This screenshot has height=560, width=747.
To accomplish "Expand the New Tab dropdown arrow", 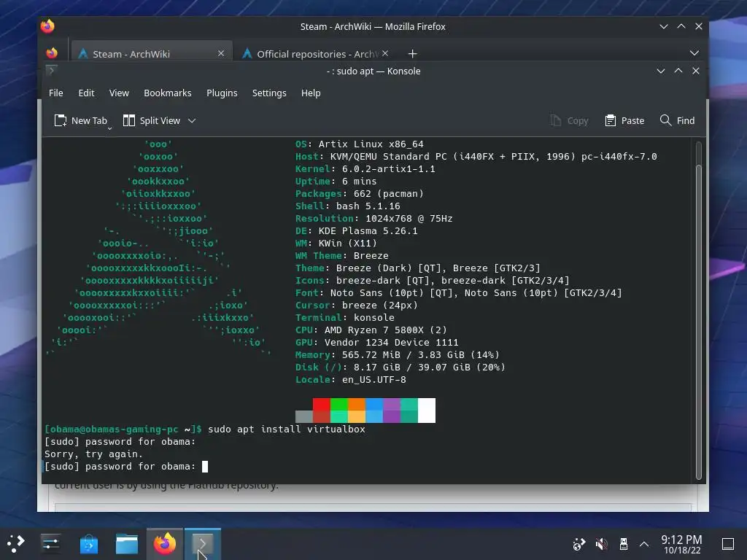I will pos(109,128).
